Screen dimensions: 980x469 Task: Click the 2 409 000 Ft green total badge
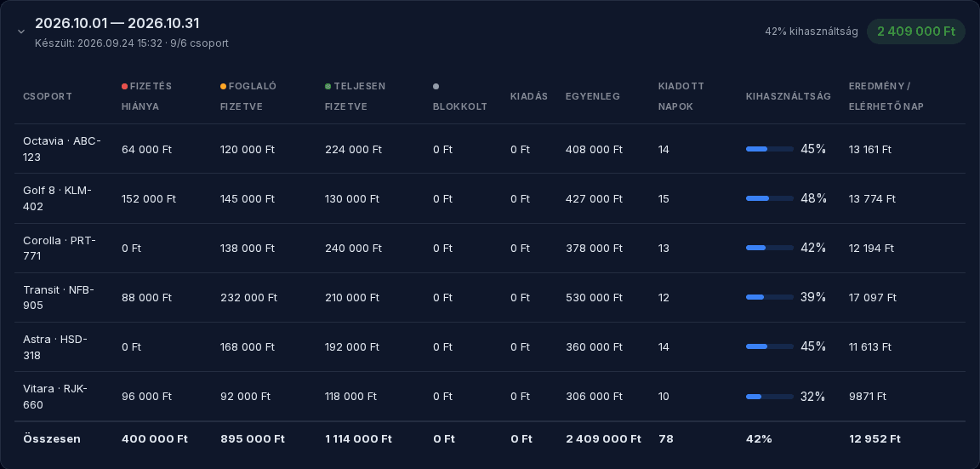916,31
